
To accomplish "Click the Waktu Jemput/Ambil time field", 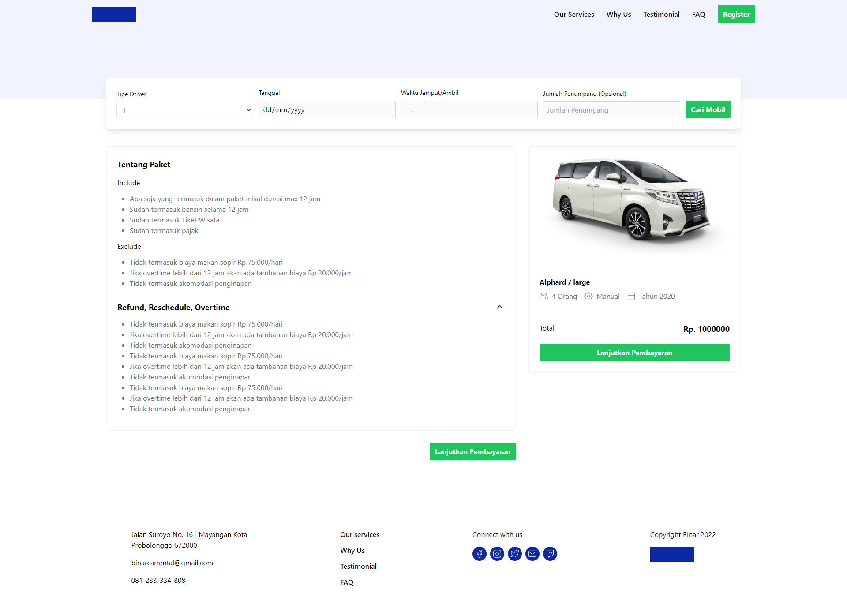I will (469, 109).
